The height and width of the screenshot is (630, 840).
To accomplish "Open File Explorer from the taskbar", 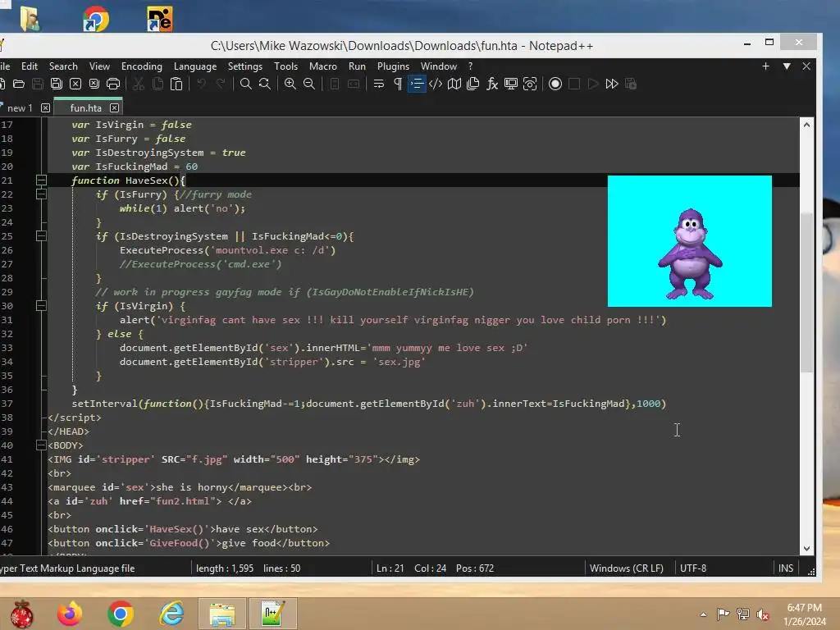I will click(x=221, y=614).
